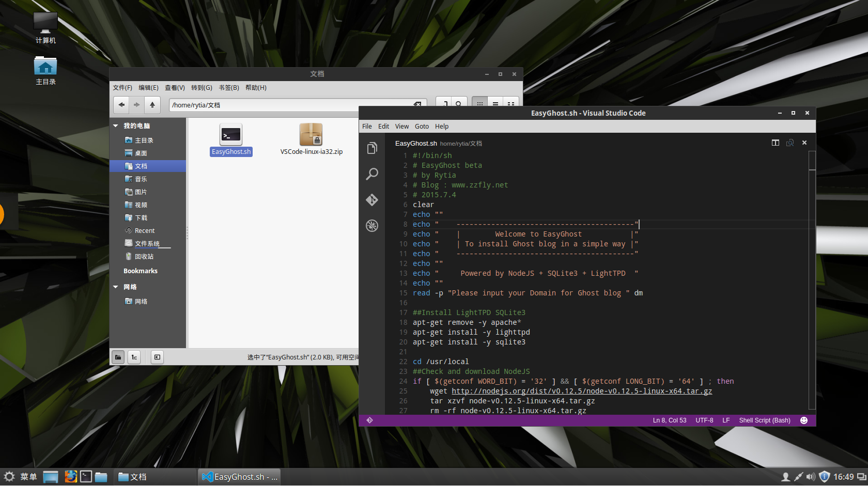This screenshot has width=868, height=486.
Task: Open the 帮助(H) menu
Action: pyautogui.click(x=256, y=88)
